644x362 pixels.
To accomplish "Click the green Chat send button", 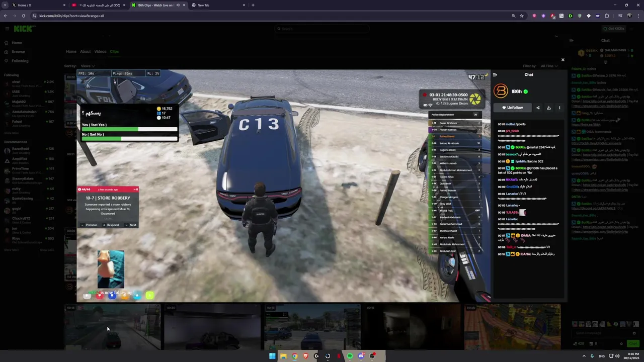I will click(x=633, y=343).
